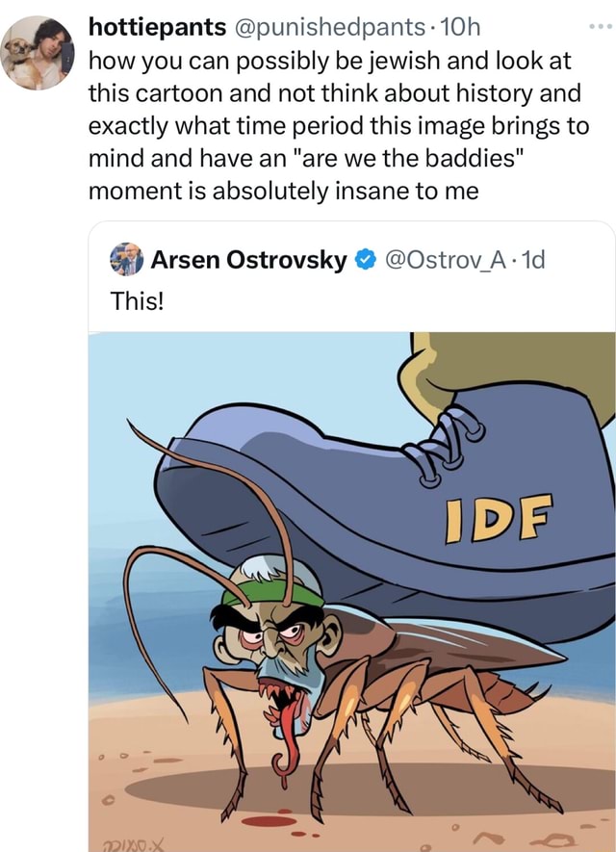Screen dimensions: 616x852
Task: Open the attached cartoon image
Action: coord(352,592)
